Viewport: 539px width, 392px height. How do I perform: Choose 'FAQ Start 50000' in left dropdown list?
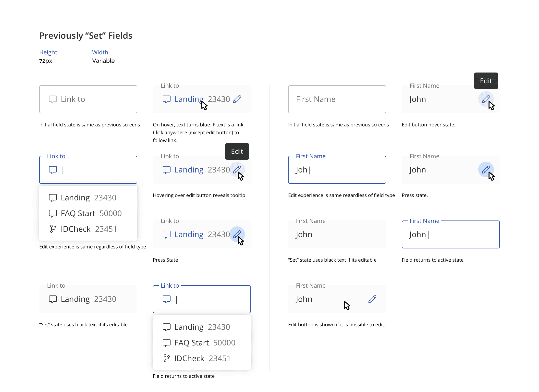91,213
